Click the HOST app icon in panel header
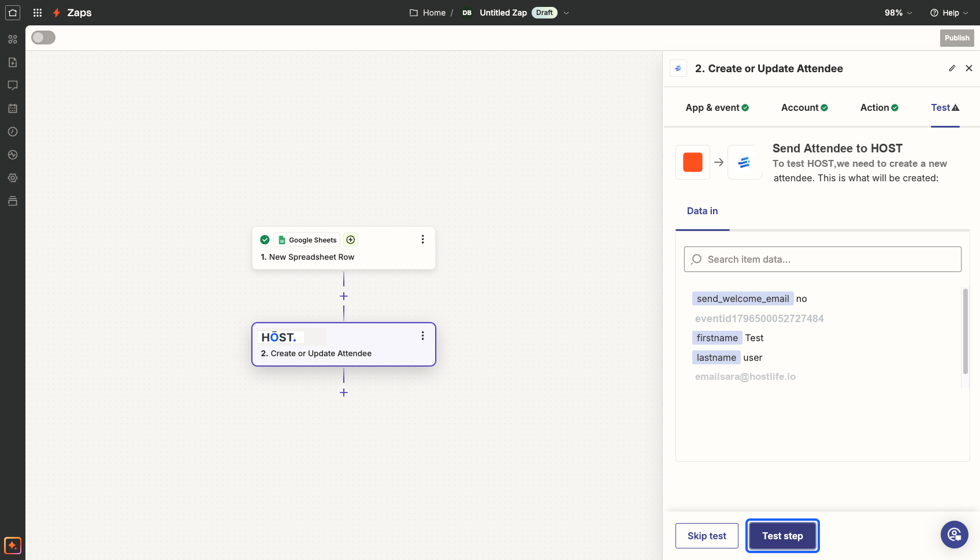Image resolution: width=980 pixels, height=560 pixels. tap(678, 68)
